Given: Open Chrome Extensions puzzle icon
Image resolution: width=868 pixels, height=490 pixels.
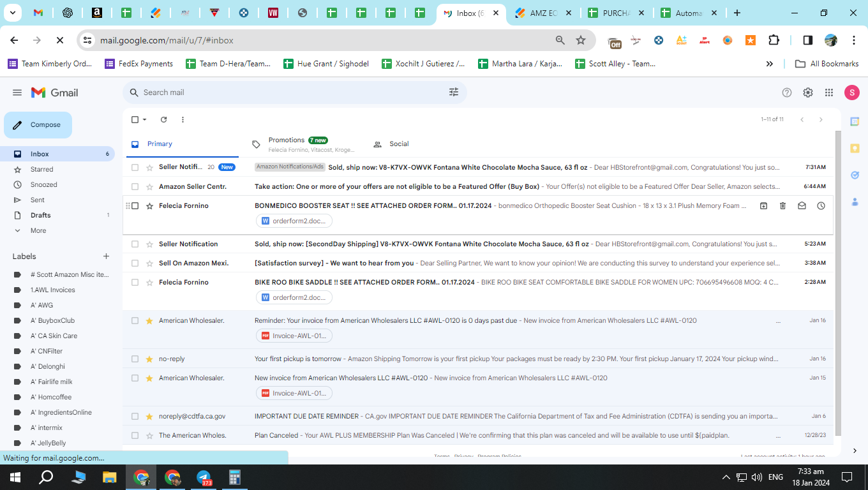Looking at the screenshot, I should point(774,40).
